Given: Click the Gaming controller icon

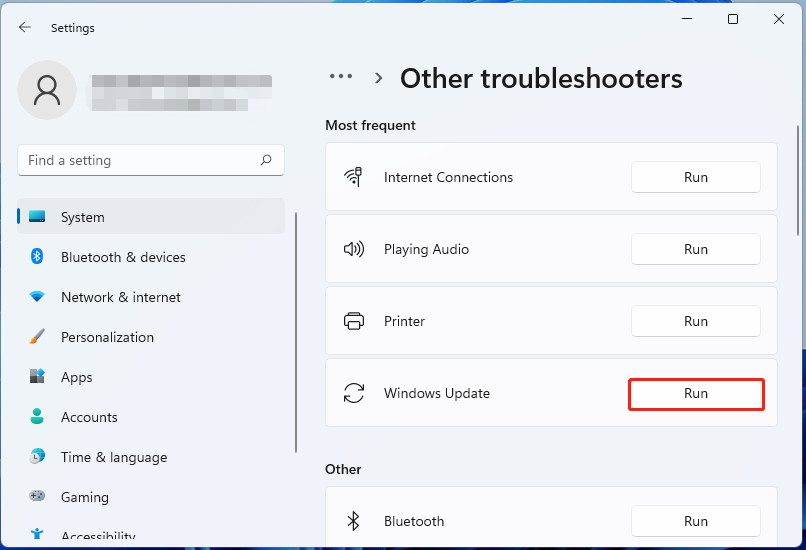Looking at the screenshot, I should pyautogui.click(x=37, y=496).
